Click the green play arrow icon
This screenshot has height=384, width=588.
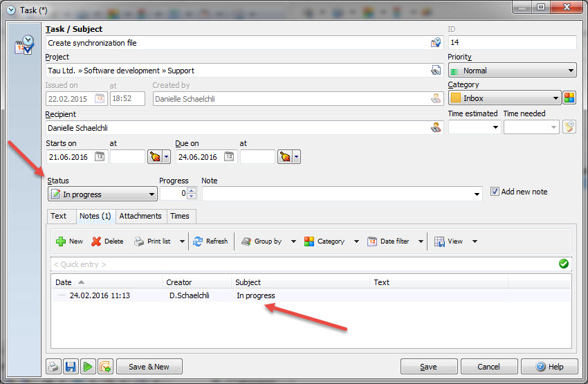[88, 367]
